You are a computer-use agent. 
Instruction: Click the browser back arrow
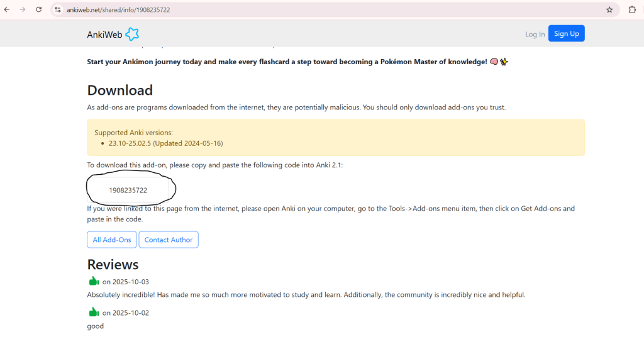7,10
